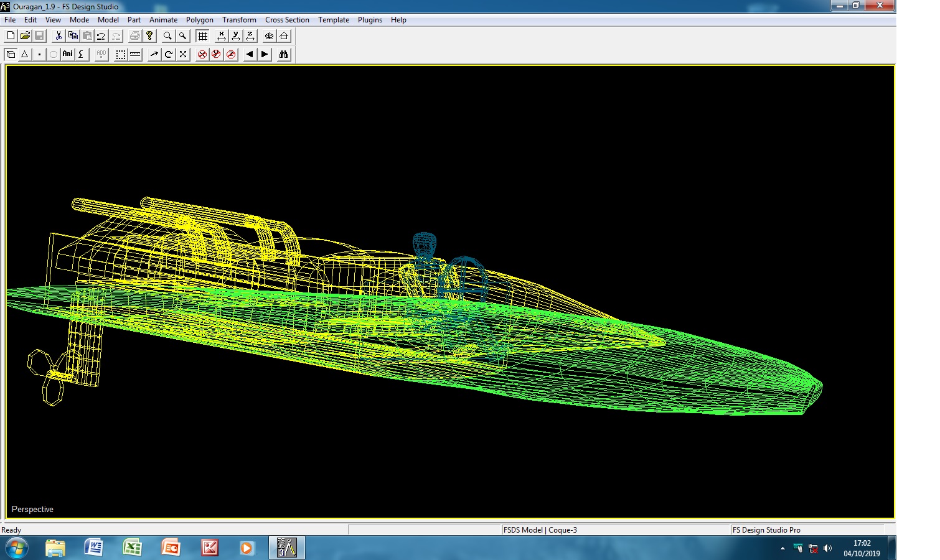Select Polygon mode triangle icon

25,54
